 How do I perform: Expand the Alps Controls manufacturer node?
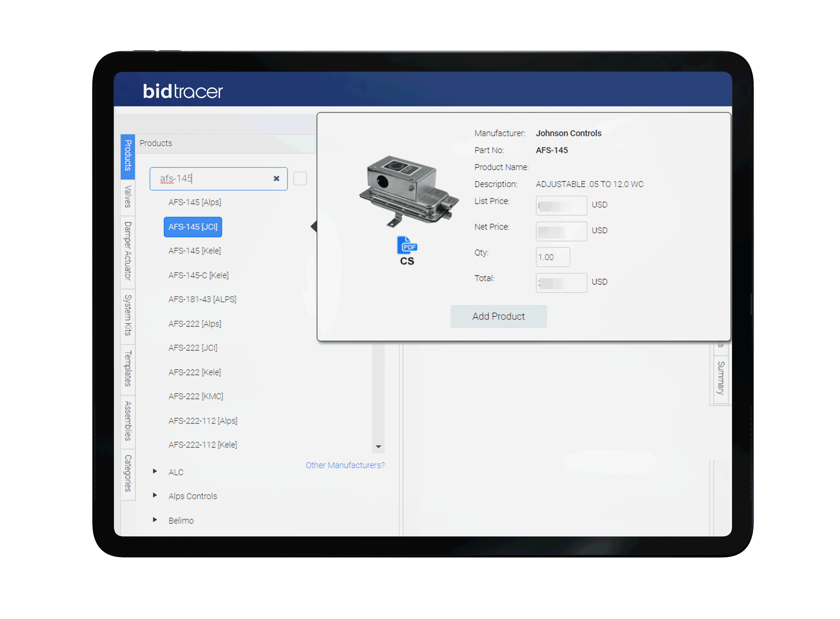(x=155, y=495)
